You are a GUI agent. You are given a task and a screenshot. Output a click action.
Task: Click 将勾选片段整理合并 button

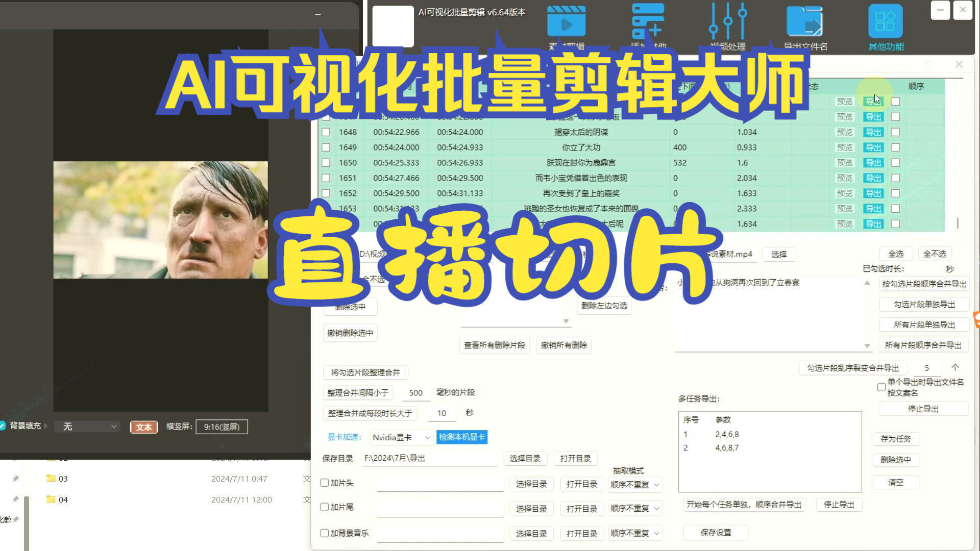click(x=365, y=372)
